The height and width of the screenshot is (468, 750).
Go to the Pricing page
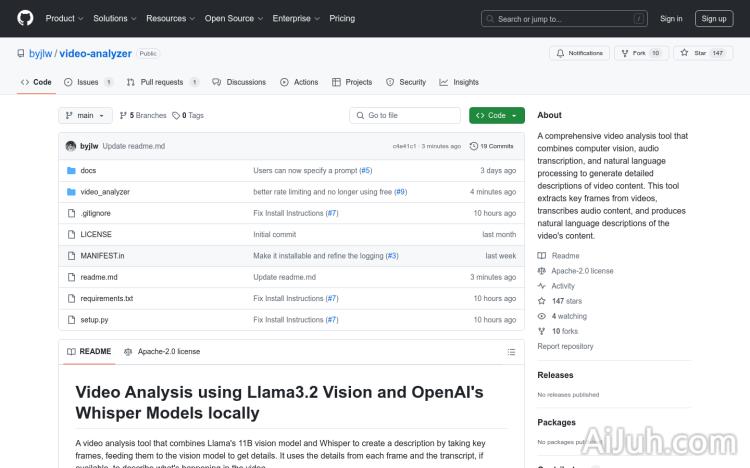342,18
